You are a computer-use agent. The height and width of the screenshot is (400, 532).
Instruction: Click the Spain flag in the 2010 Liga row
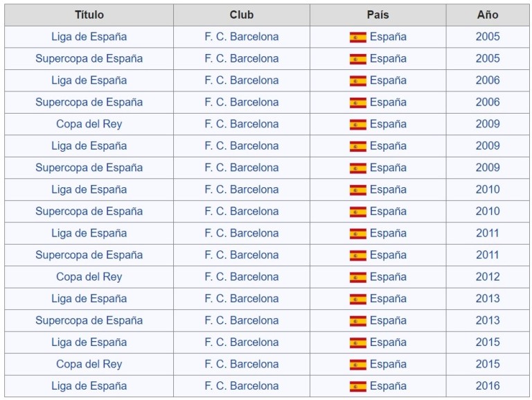click(x=358, y=190)
